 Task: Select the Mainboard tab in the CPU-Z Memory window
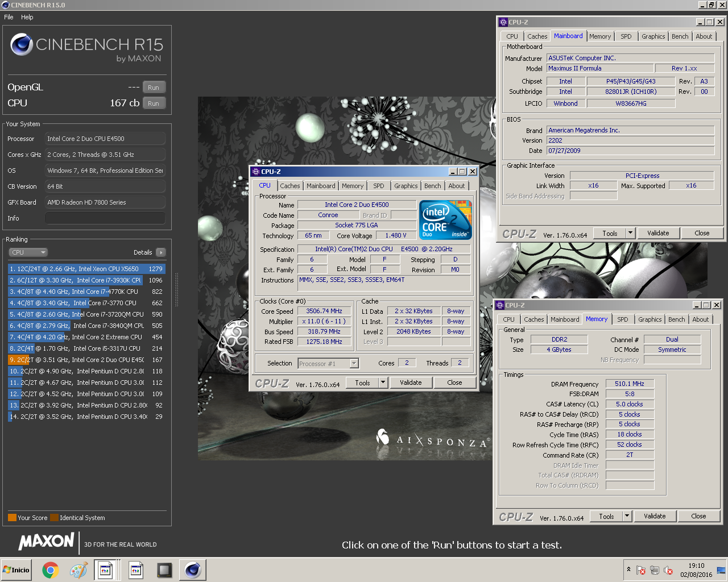[565, 319]
